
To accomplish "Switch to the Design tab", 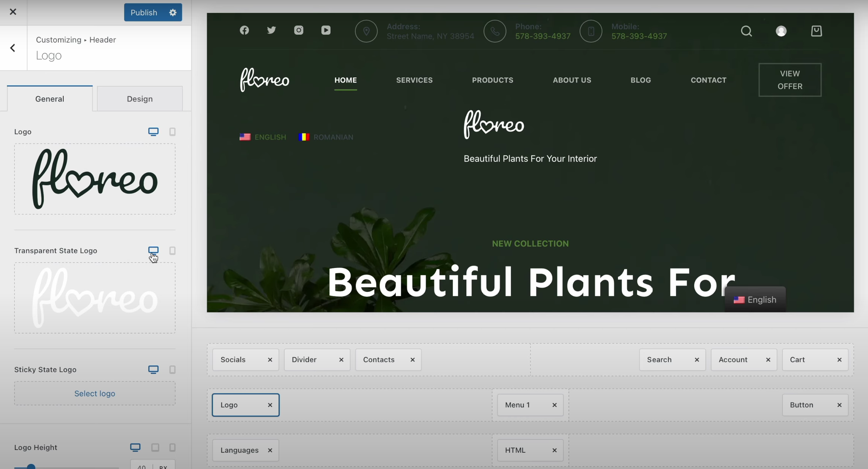I will [140, 99].
